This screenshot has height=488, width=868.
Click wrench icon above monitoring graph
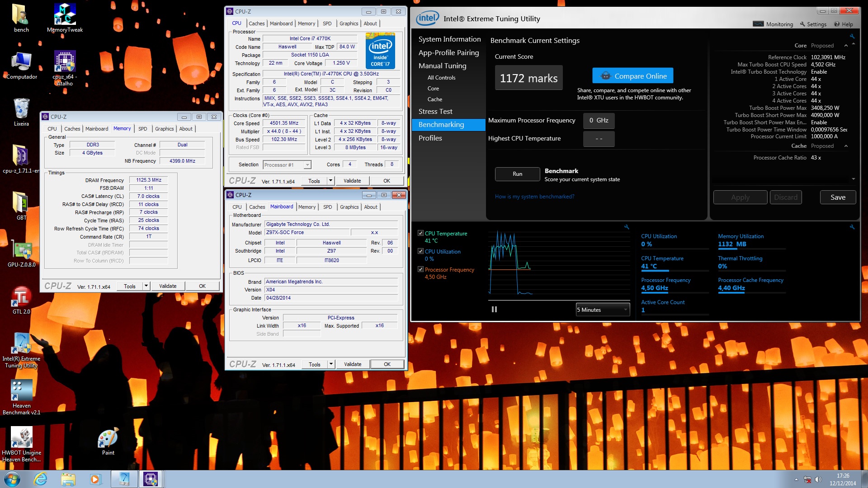pos(627,227)
